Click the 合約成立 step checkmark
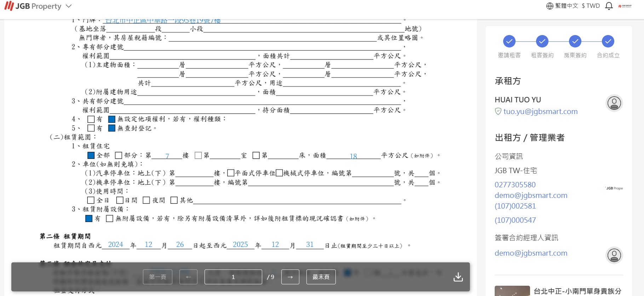The width and height of the screenshot is (644, 296). (608, 41)
